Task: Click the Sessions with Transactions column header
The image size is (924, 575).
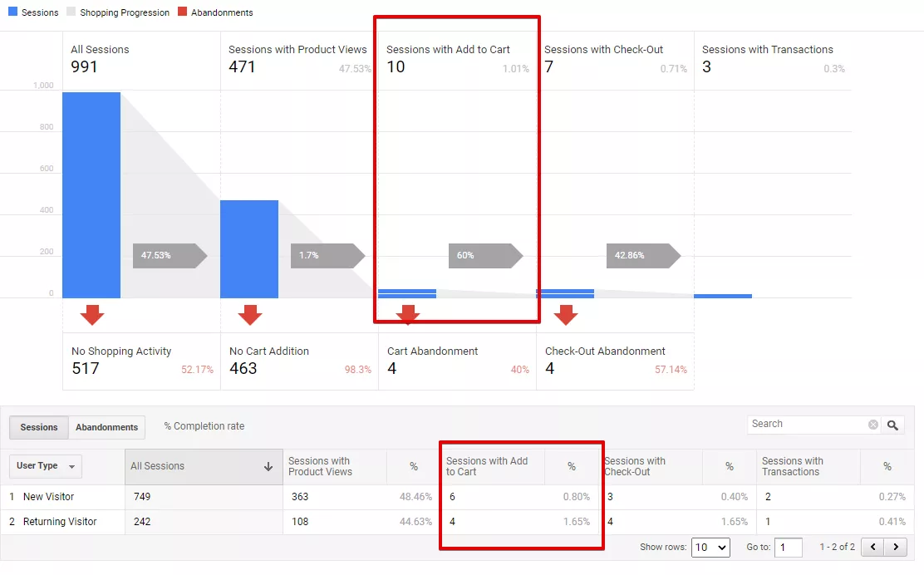Action: click(808, 467)
